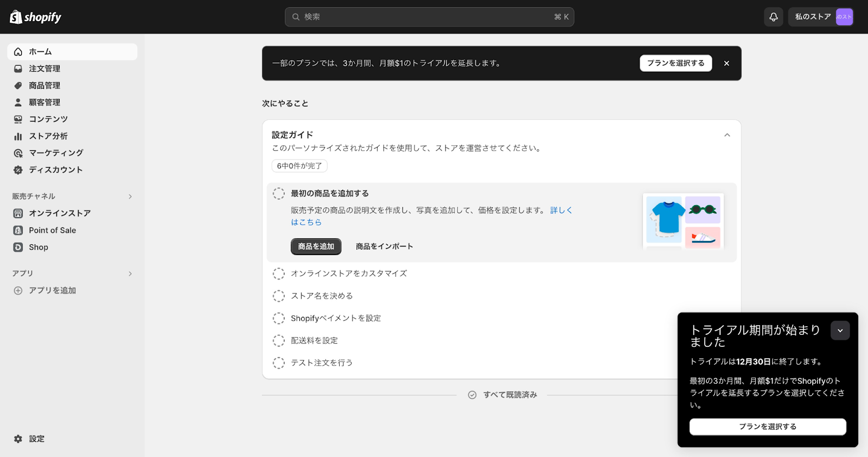Mark 最初の商品を追加する step complete
868x457 pixels.
point(278,193)
